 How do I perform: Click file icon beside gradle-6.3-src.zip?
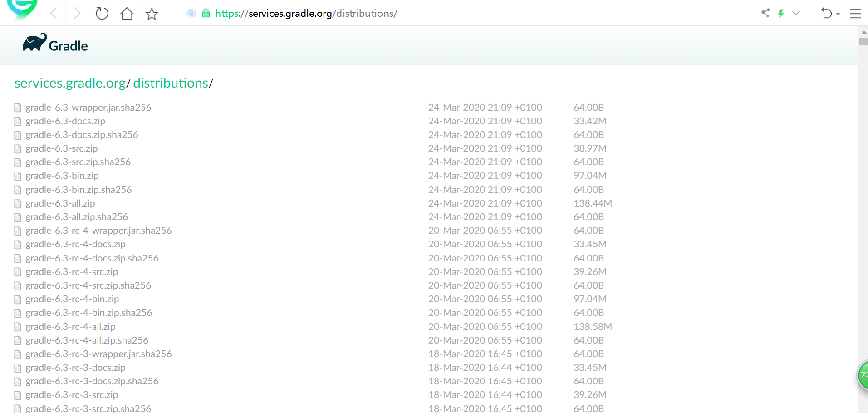[x=18, y=149]
